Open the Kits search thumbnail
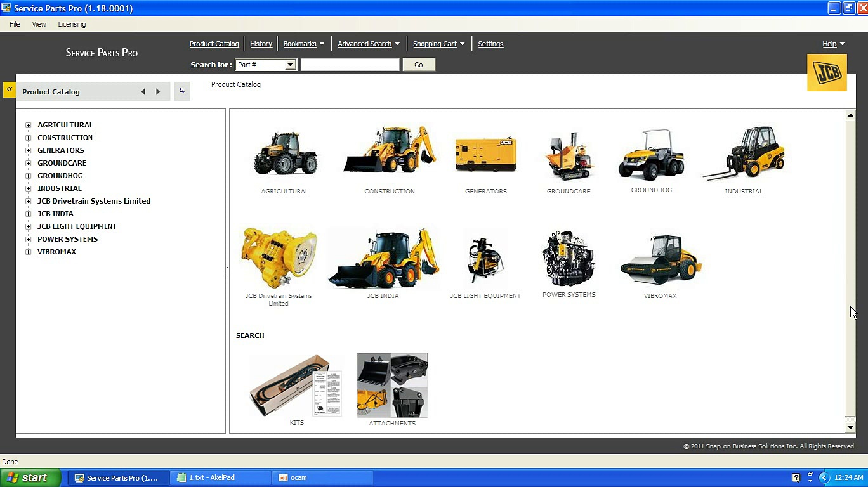868x487 pixels. (x=296, y=385)
